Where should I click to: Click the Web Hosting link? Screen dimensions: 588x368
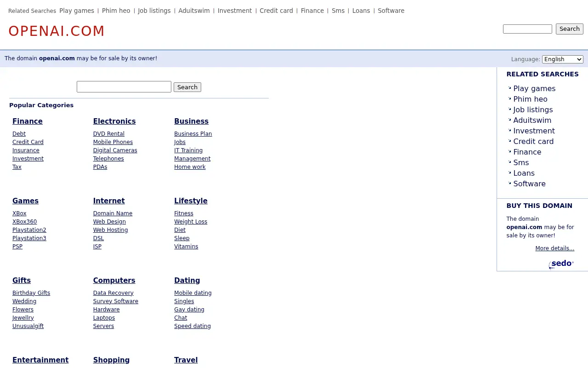111,230
